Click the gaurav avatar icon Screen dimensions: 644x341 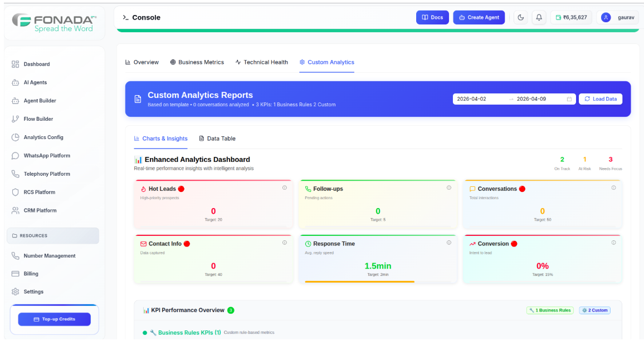(x=606, y=18)
